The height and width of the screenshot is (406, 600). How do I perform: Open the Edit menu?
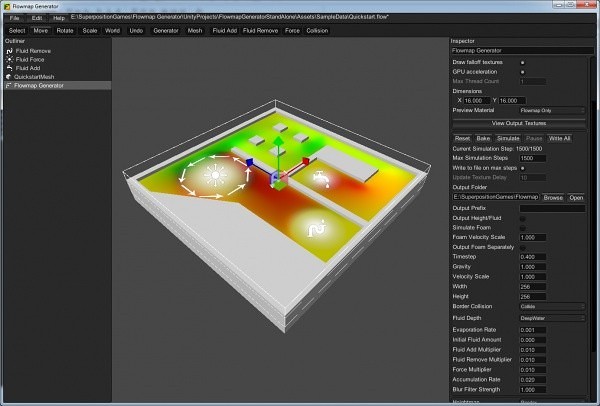37,18
